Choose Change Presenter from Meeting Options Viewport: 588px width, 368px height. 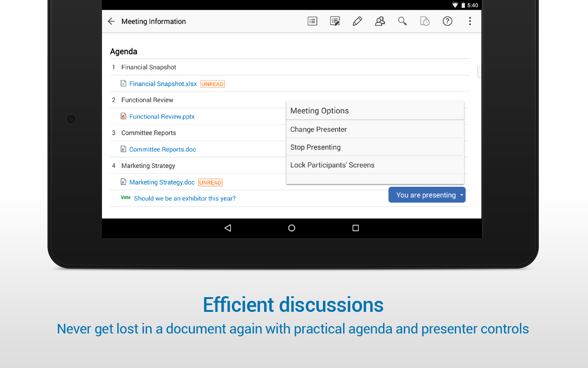(x=375, y=129)
